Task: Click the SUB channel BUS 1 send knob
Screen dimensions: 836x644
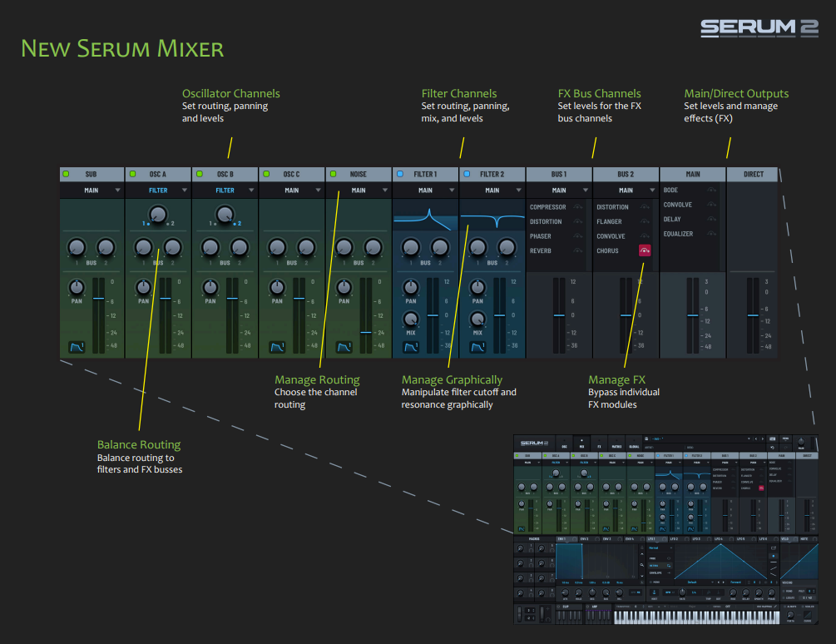Action: point(77,247)
